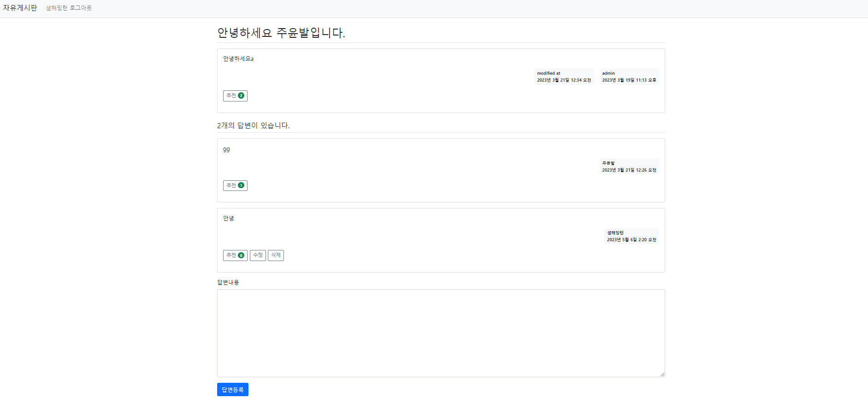868x416 pixels.
Task: Click into the 답변내용 reply textarea
Action: [x=441, y=333]
